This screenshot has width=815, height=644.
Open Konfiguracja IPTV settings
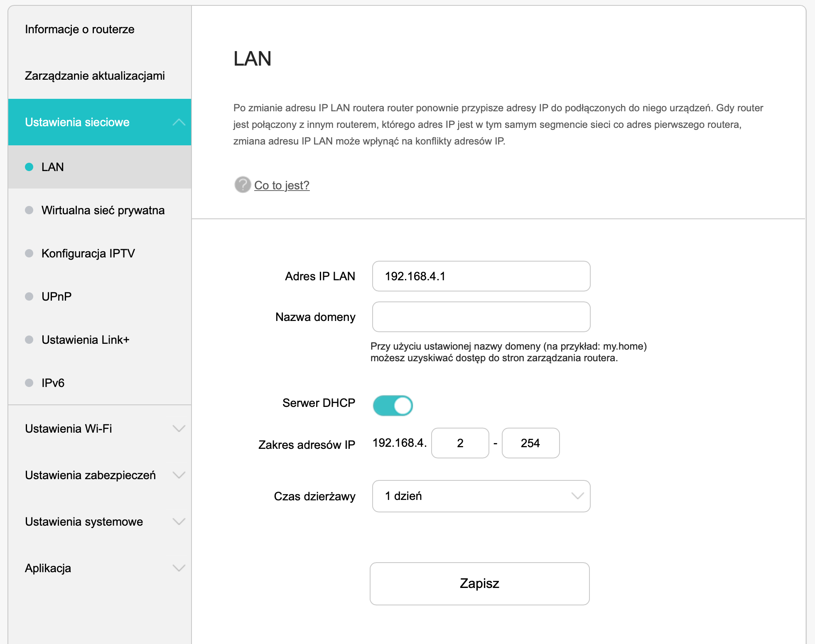88,253
